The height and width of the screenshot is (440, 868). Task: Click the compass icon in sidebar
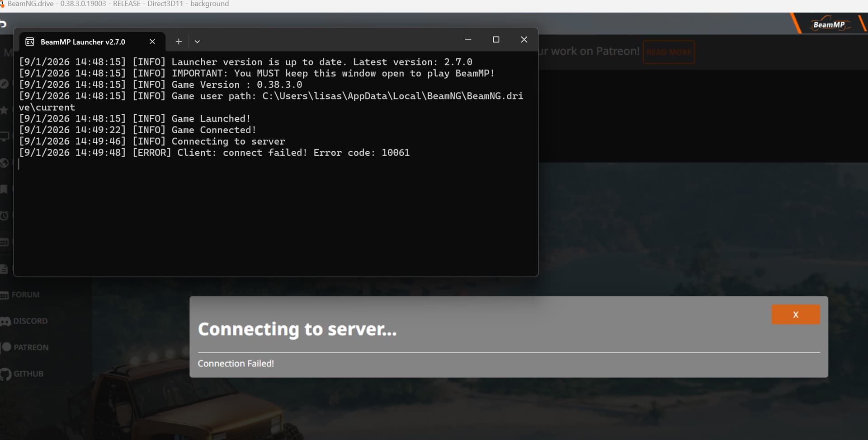click(4, 84)
